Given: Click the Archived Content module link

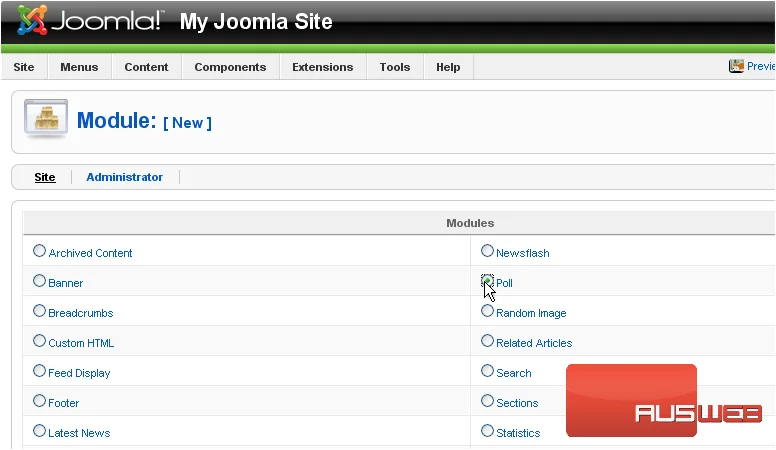Looking at the screenshot, I should point(91,253).
